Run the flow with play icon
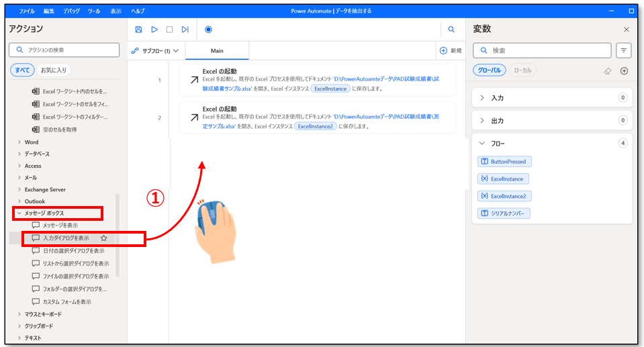Viewport: 644px width, 347px height. (x=154, y=30)
